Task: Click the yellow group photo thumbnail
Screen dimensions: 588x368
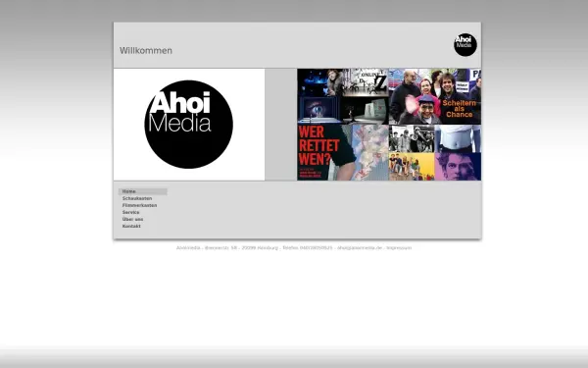Action: [412, 167]
